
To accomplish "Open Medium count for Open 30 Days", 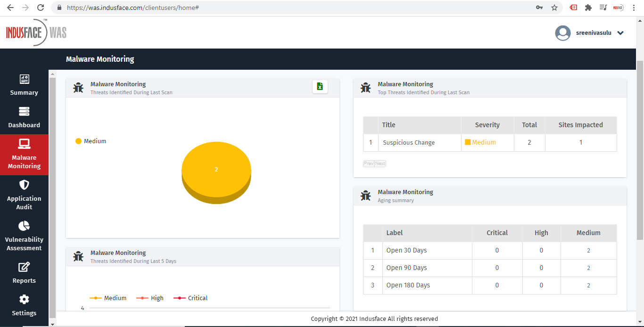I will 588,251.
